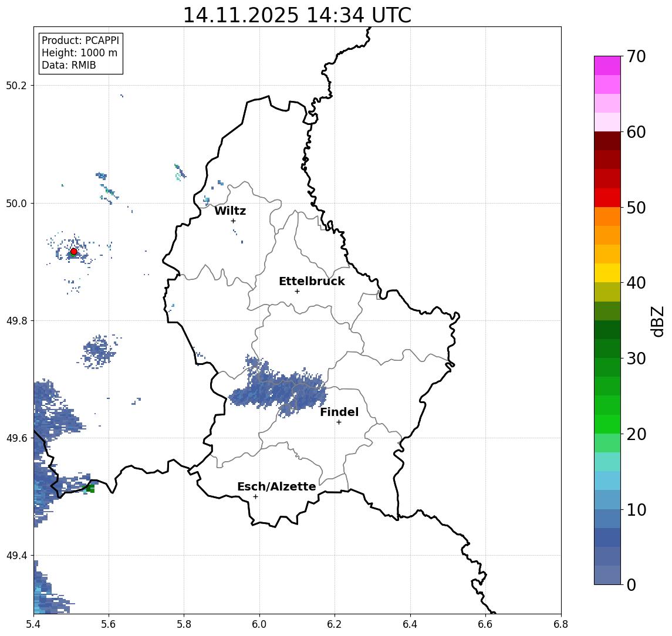
Task: Click the 50.2 latitude axis label
Action: (x=16, y=85)
